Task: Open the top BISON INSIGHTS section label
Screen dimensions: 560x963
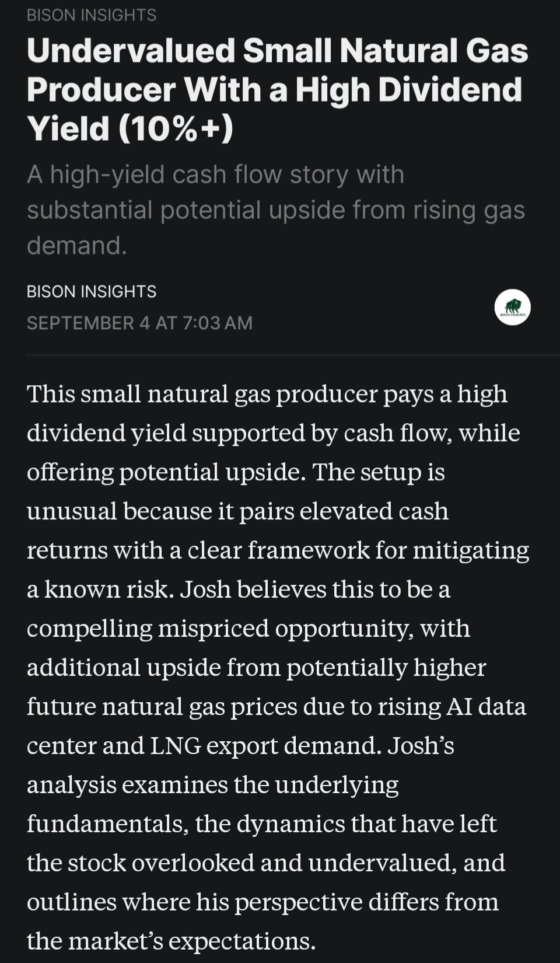Action: 92,15
